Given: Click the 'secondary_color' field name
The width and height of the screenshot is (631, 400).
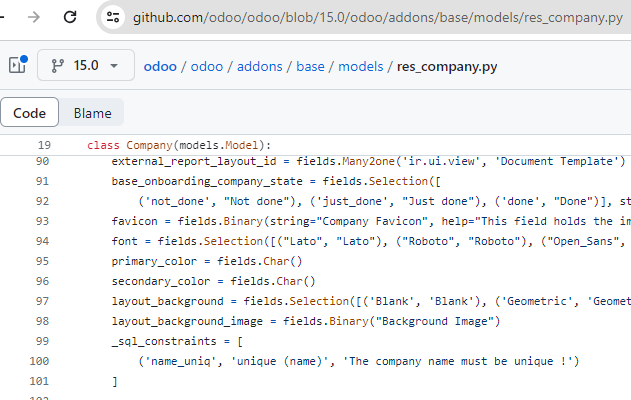Looking at the screenshot, I should [161, 281].
